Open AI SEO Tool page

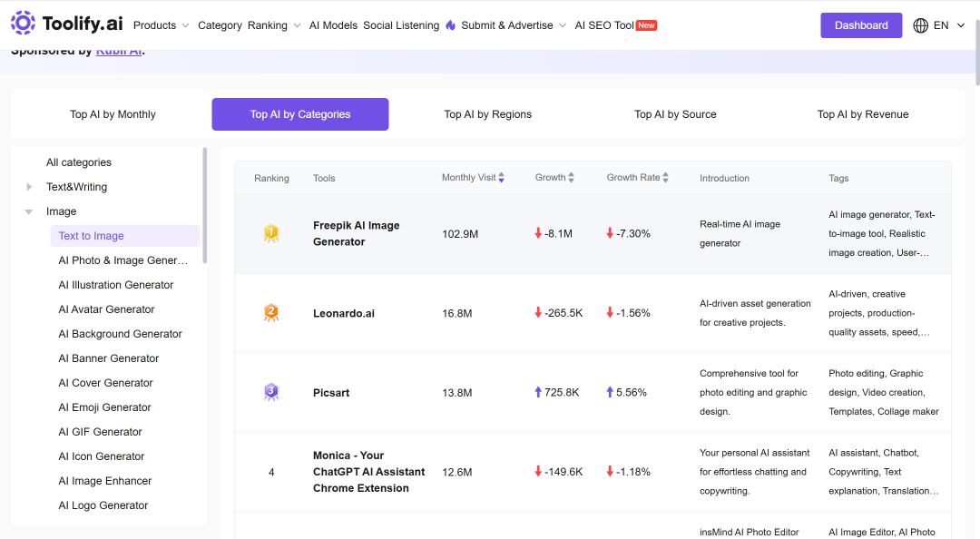(x=604, y=25)
